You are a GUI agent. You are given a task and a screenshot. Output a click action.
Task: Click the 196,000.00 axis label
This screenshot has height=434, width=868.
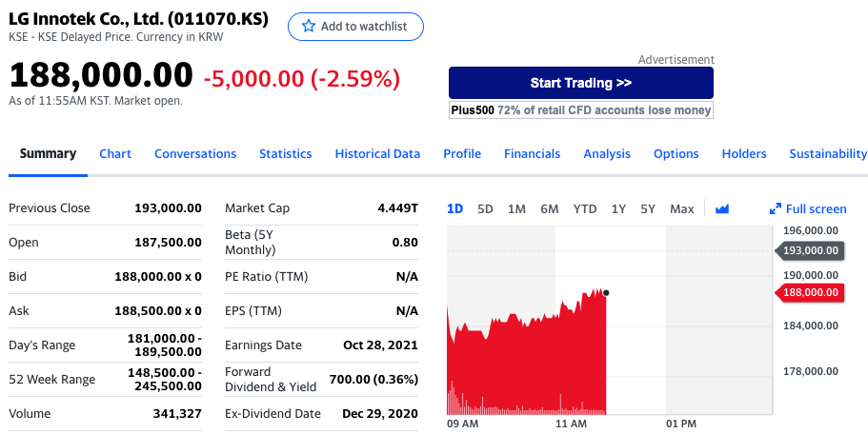[x=811, y=230]
